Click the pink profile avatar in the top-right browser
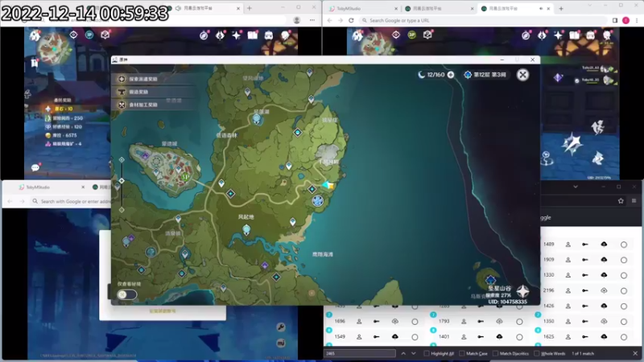 coord(625,20)
